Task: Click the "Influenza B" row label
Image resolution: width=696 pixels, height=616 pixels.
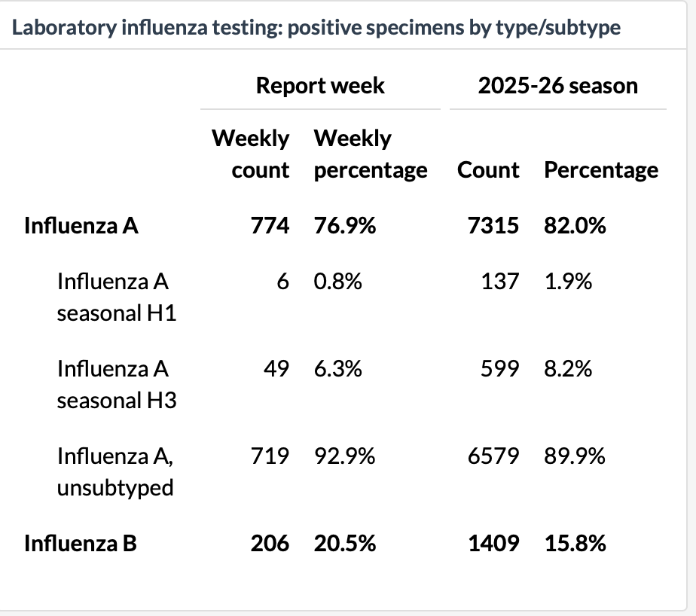Action: click(x=81, y=543)
